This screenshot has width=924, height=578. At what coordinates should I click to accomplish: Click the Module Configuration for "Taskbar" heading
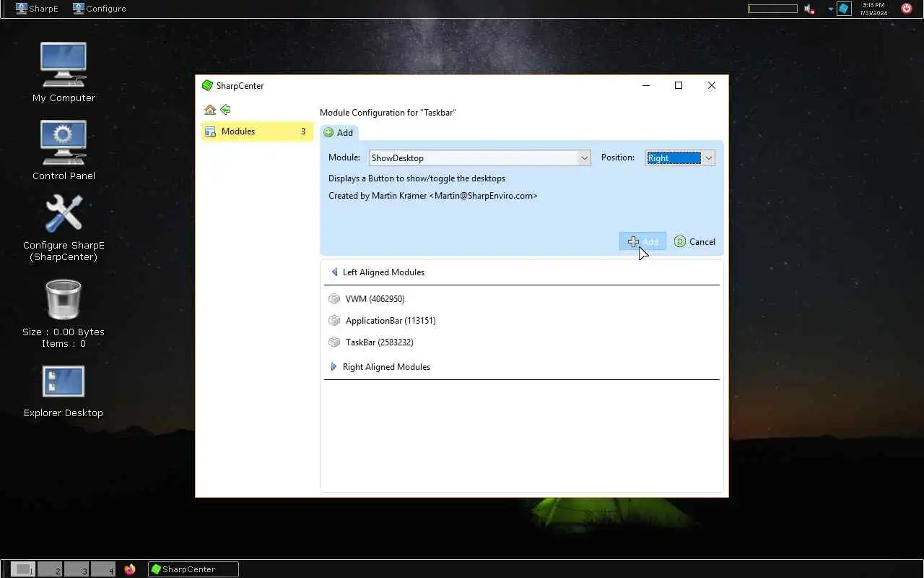pos(388,113)
